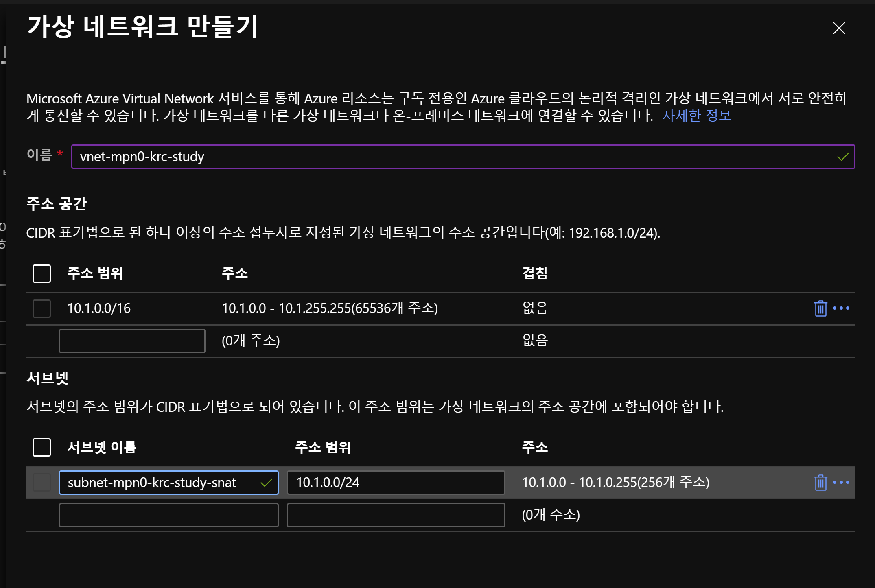Click the subnet name field with snat
875x588 pixels.
pyautogui.click(x=159, y=483)
